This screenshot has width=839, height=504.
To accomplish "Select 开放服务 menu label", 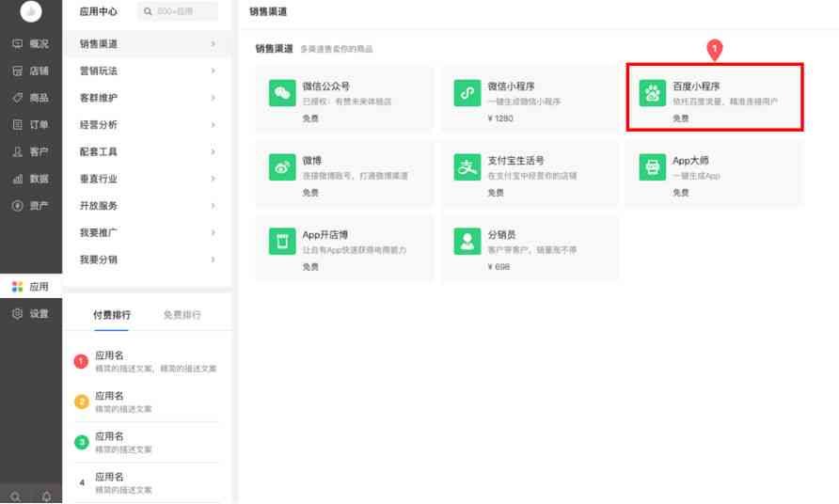I will pos(99,205).
